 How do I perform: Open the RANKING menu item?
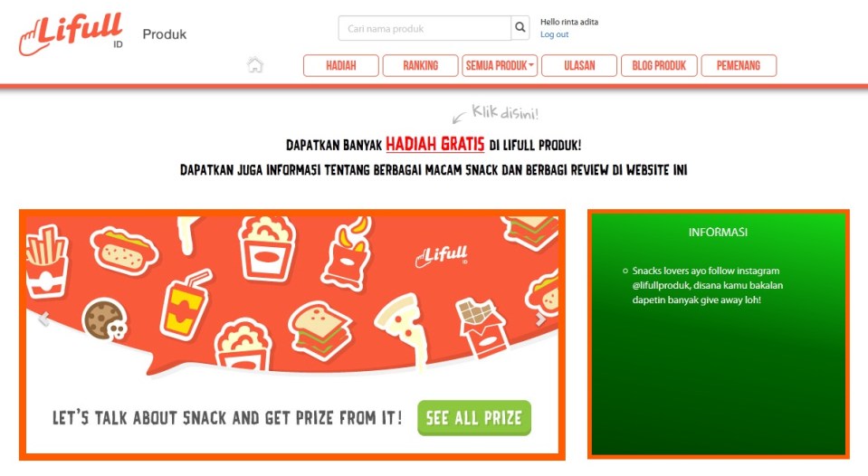(420, 65)
